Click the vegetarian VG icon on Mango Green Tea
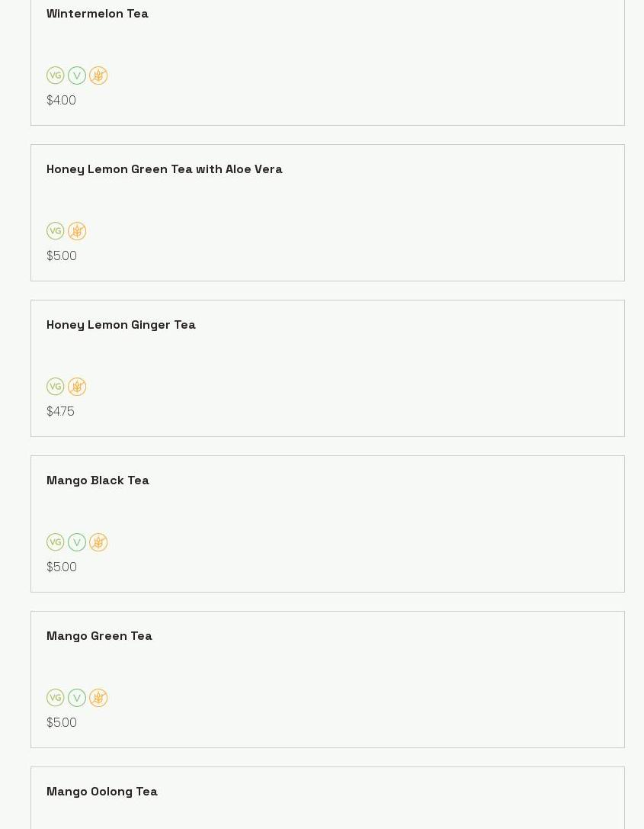The height and width of the screenshot is (829, 644). tap(56, 697)
